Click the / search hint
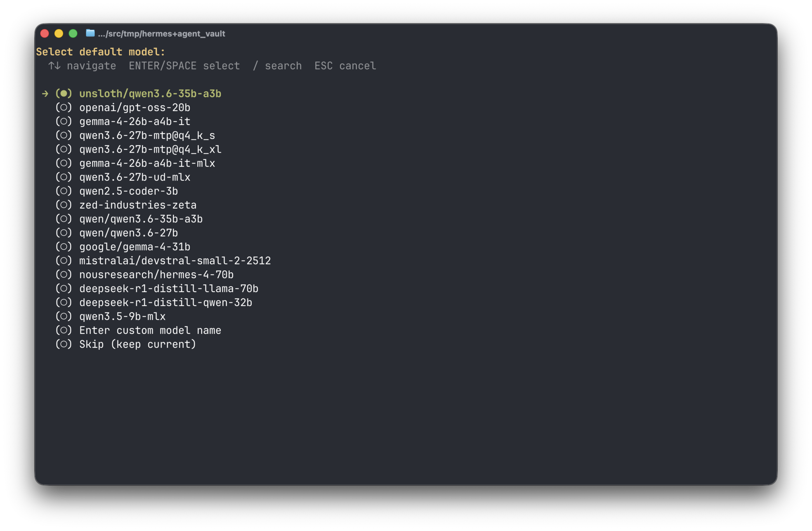The height and width of the screenshot is (531, 812). coord(277,66)
